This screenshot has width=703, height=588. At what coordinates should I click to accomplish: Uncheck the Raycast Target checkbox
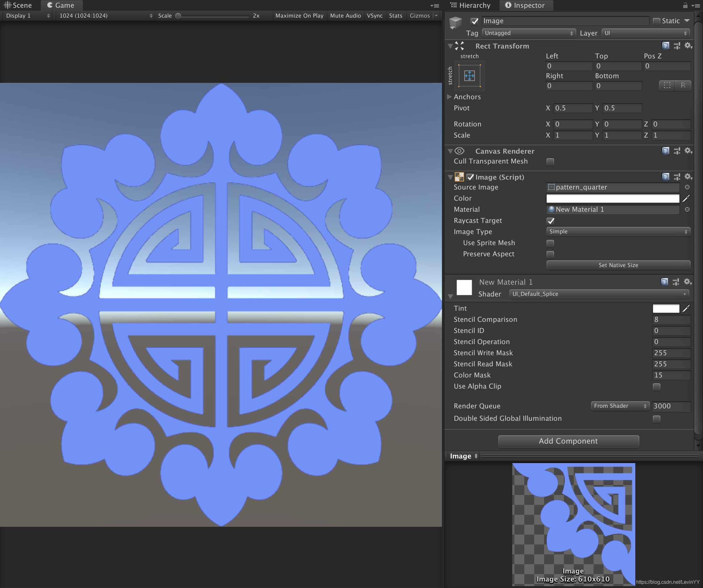click(x=550, y=221)
